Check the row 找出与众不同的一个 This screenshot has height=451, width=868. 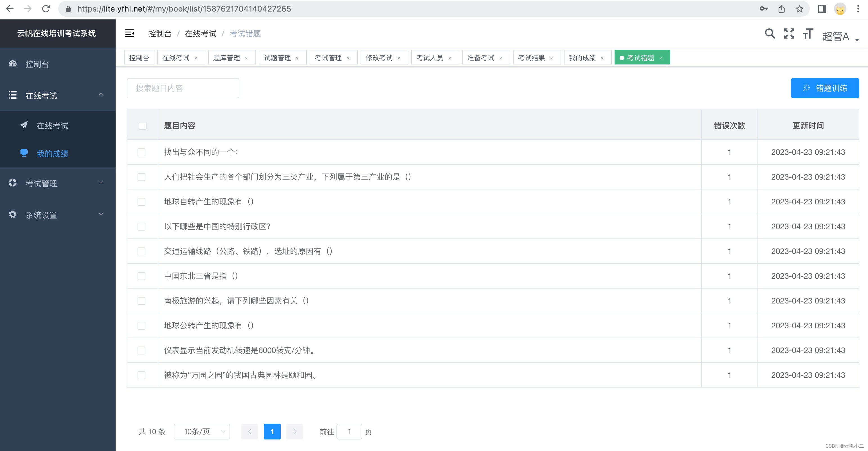(141, 152)
